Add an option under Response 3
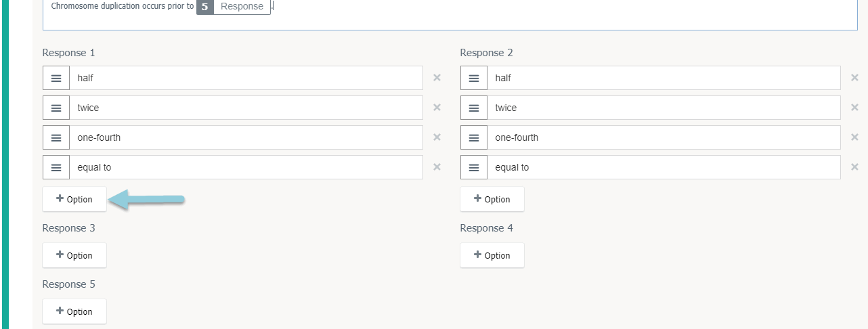The image size is (868, 329). [74, 255]
